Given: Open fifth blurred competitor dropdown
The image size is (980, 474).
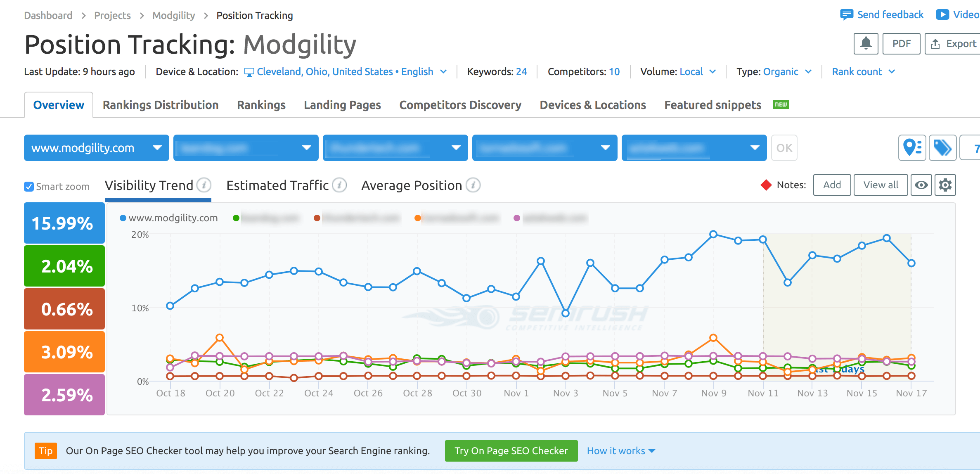Looking at the screenshot, I should tap(694, 148).
